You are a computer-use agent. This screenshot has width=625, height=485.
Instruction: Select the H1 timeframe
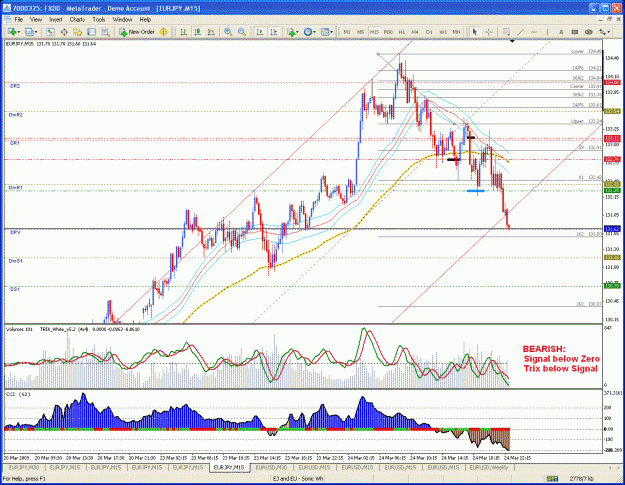point(402,32)
